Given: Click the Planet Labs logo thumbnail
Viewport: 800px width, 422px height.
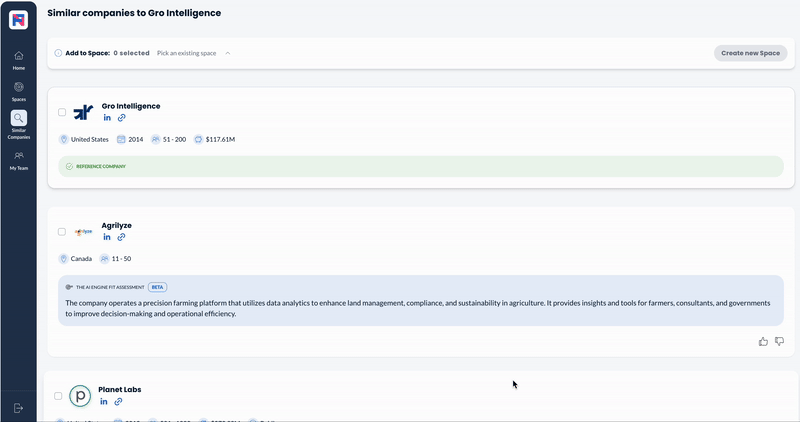Looking at the screenshot, I should [80, 396].
